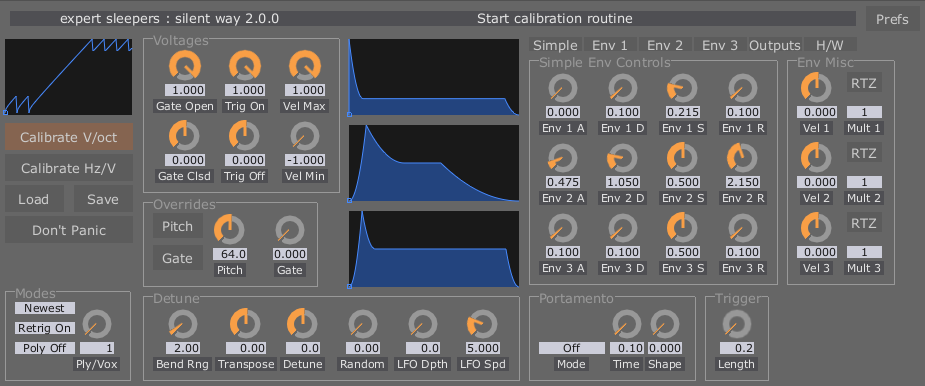The height and width of the screenshot is (386, 925).
Task: Click the envelope 1 shape display
Action: point(434,77)
